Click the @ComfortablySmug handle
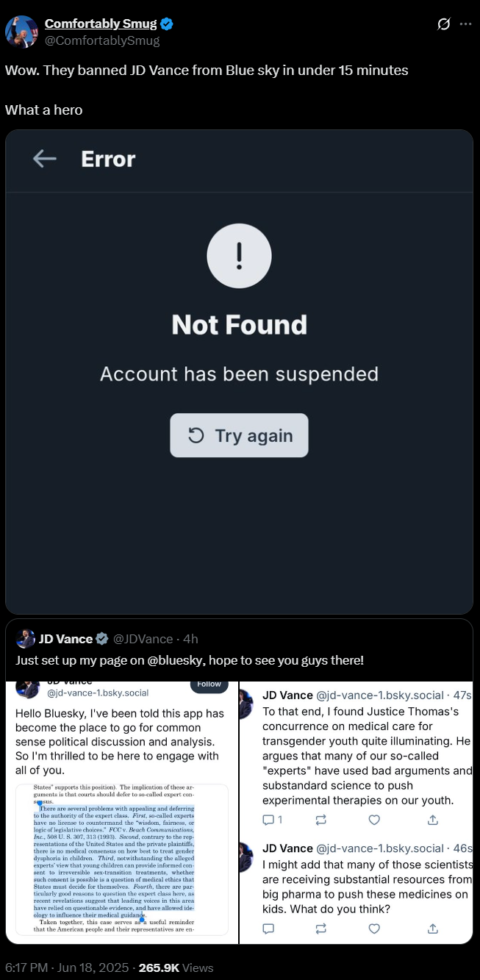The image size is (480, 980). tap(102, 40)
